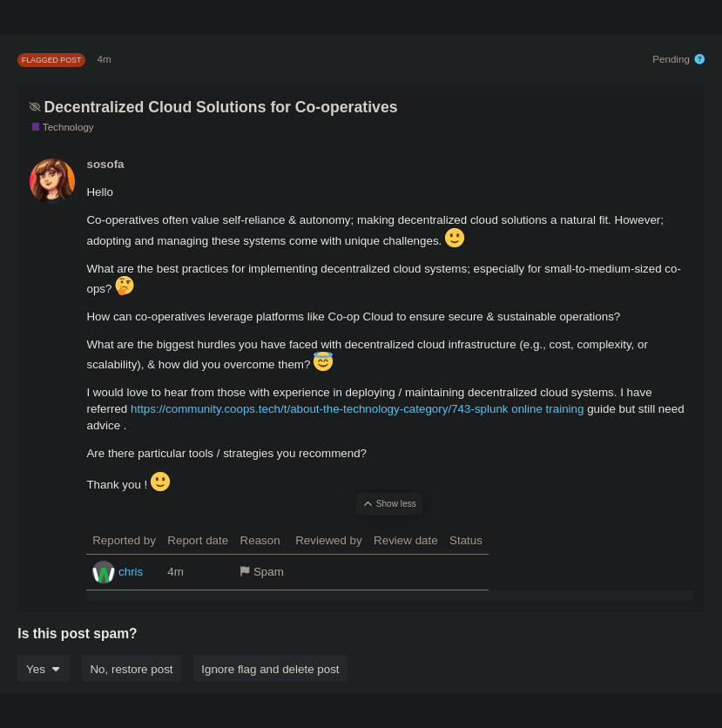Open reporter chris's profile link

pyautogui.click(x=131, y=572)
